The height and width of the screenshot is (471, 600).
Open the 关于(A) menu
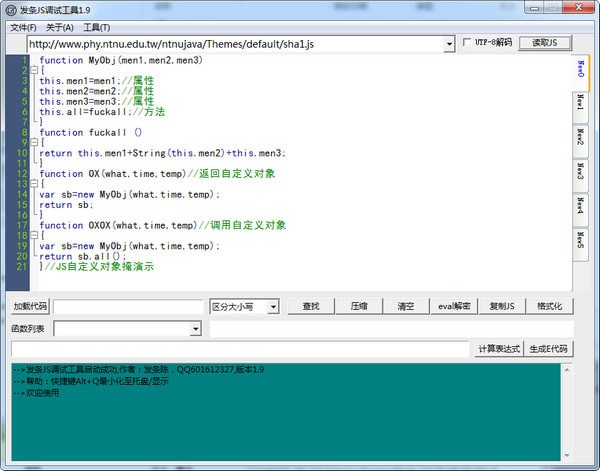60,27
